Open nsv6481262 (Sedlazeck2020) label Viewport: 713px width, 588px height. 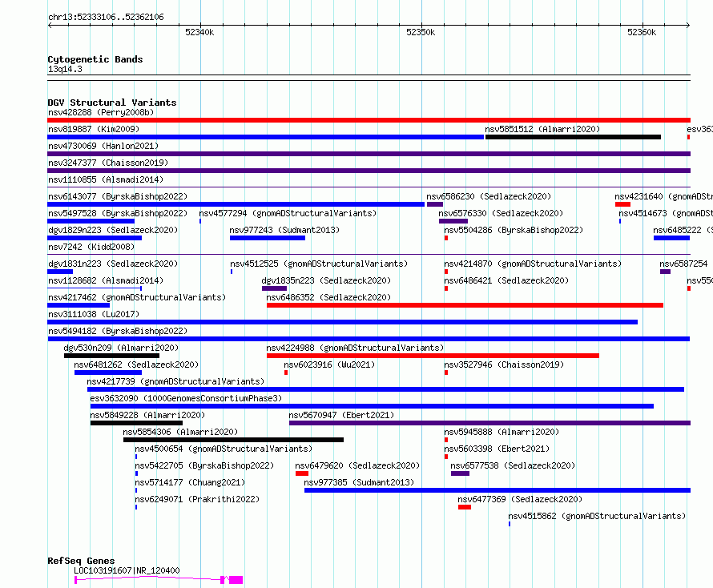[136, 364]
